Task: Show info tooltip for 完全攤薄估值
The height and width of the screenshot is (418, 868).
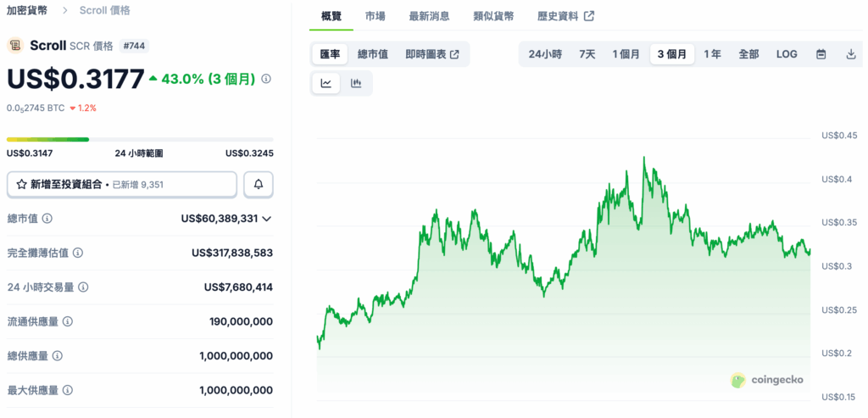Action: point(78,253)
